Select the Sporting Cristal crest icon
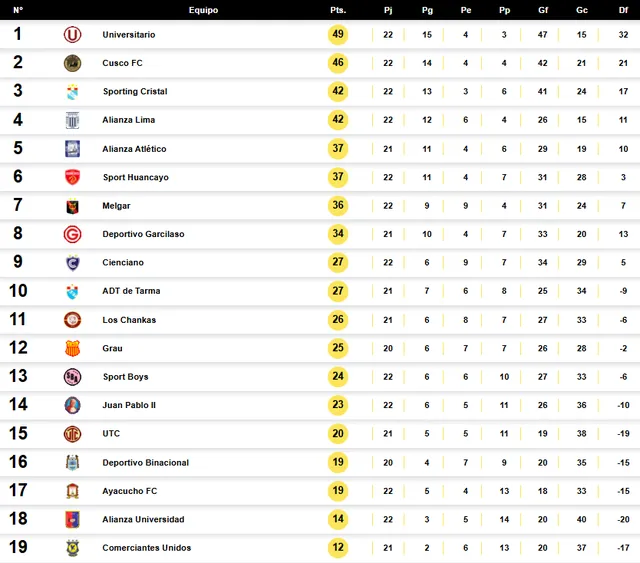This screenshot has width=640, height=563. click(72, 92)
